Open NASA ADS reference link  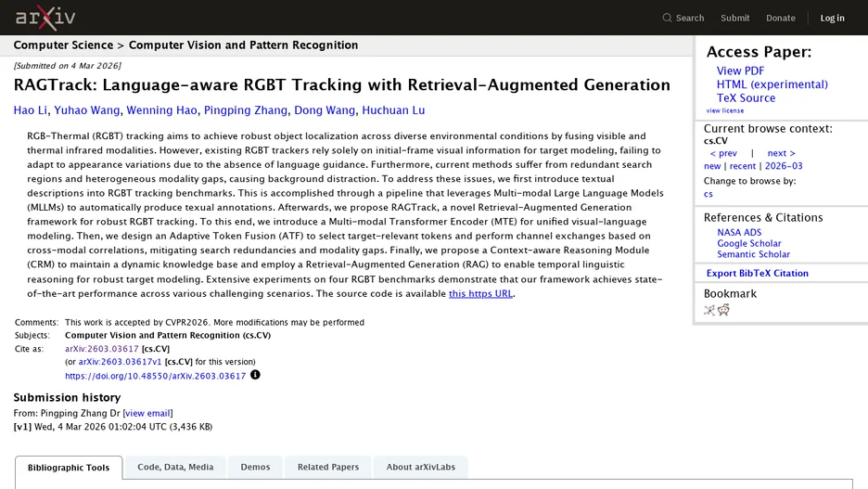click(x=739, y=233)
